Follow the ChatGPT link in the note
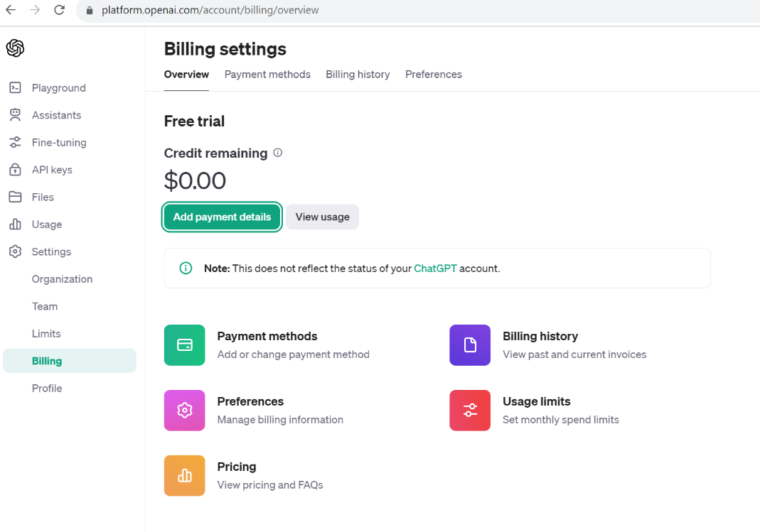Image resolution: width=760 pixels, height=532 pixels. tap(435, 268)
